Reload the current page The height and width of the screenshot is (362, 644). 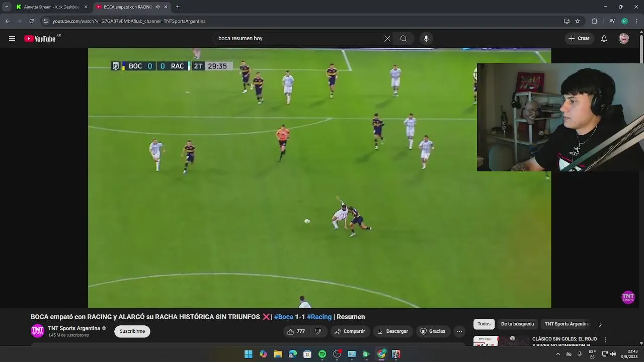[32, 21]
